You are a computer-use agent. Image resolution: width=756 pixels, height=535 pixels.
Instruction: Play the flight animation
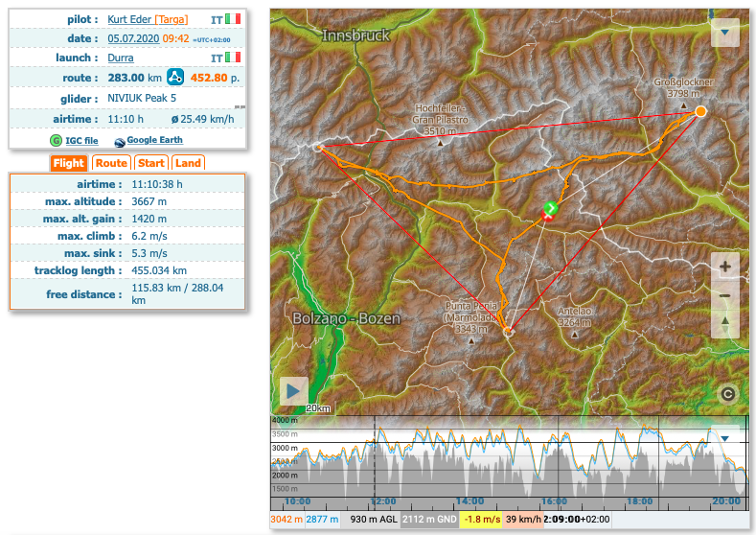tap(294, 391)
